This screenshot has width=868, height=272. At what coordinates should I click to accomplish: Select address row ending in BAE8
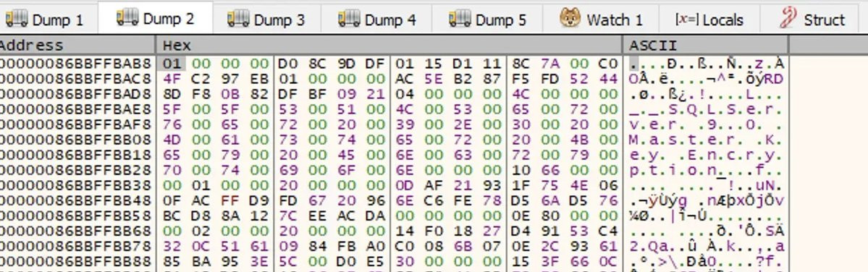point(75,109)
